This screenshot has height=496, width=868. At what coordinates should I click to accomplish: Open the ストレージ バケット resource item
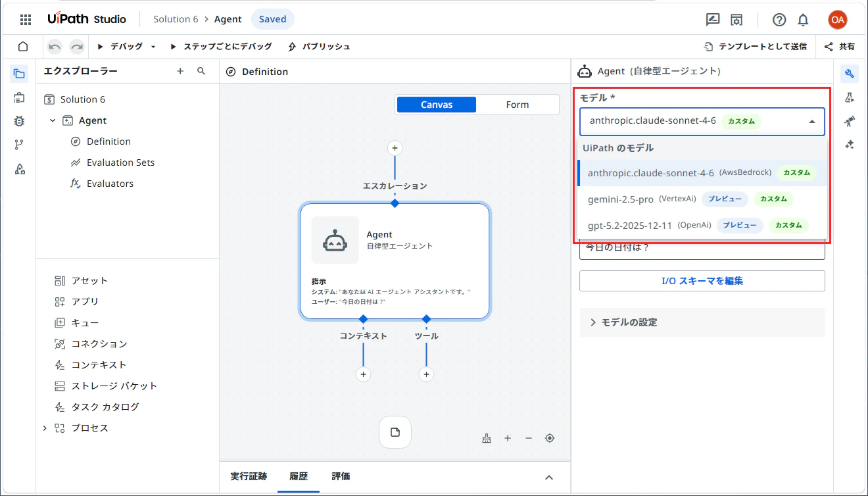(114, 386)
